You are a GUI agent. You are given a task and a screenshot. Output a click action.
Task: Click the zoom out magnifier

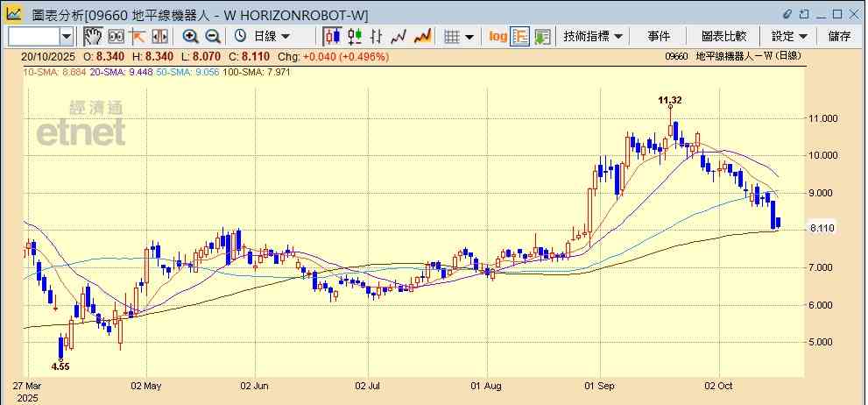pos(212,36)
